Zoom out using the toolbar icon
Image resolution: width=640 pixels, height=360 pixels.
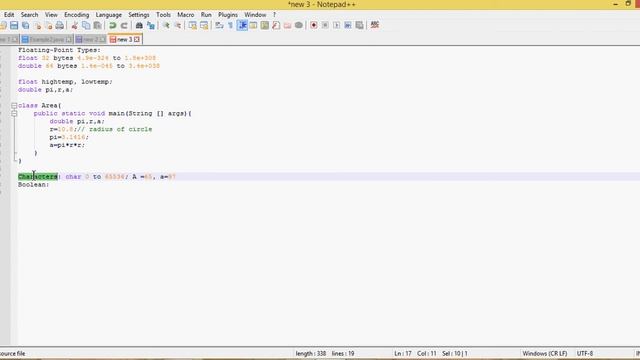(178, 25)
